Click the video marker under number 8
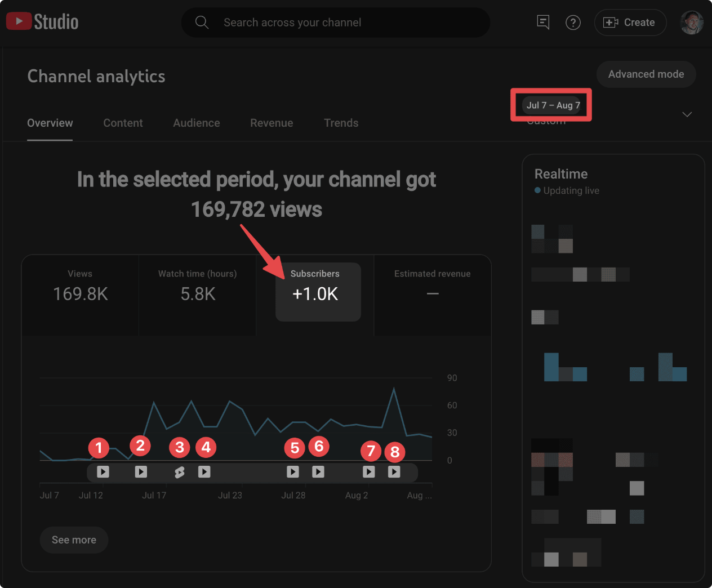This screenshot has width=712, height=588. click(x=394, y=472)
